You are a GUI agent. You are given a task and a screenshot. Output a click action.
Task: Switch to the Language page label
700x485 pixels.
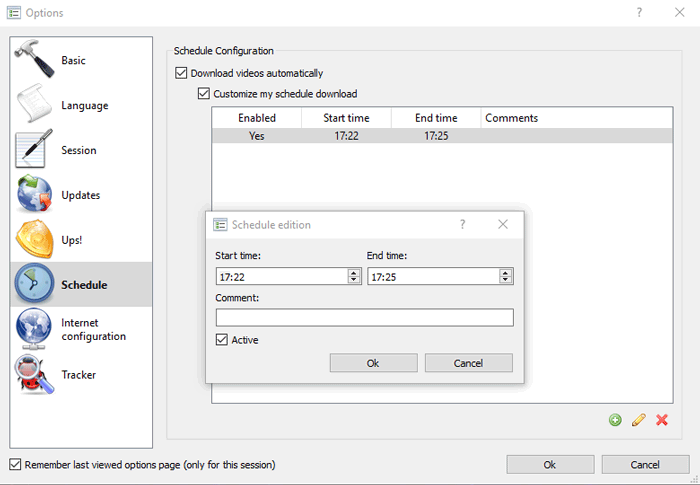point(85,105)
